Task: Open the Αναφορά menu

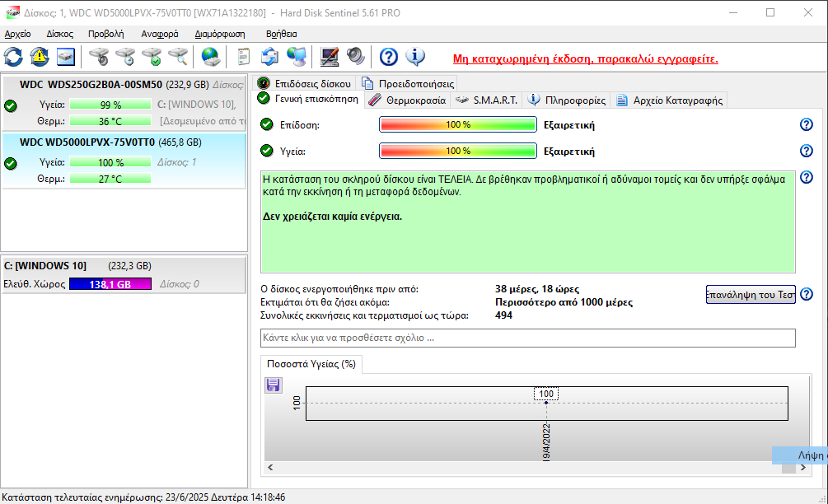Action: pyautogui.click(x=160, y=34)
